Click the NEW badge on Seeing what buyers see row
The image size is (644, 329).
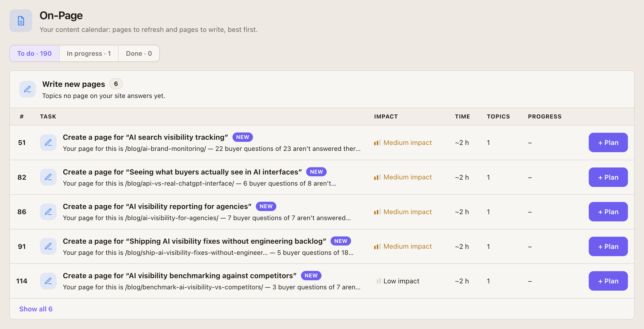click(316, 172)
